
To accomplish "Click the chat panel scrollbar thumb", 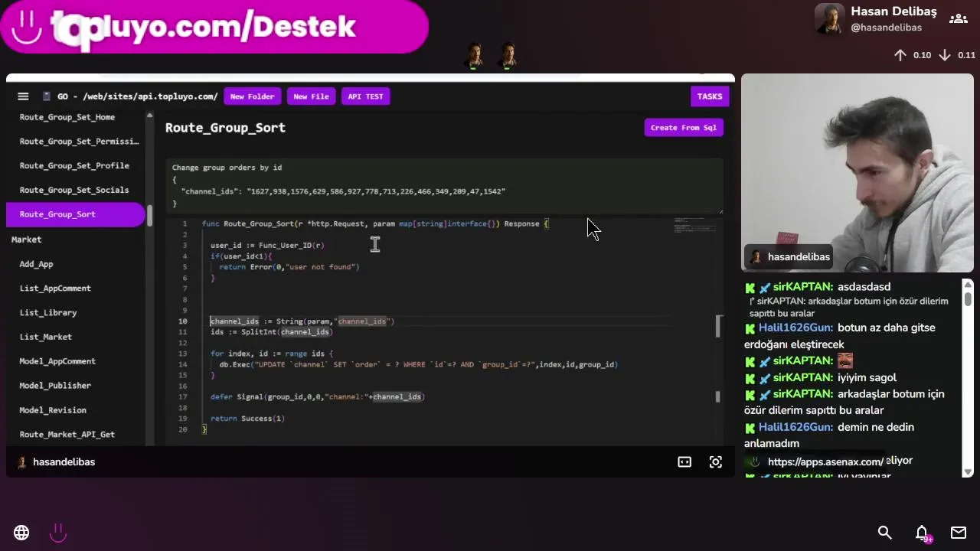I will click(x=968, y=298).
